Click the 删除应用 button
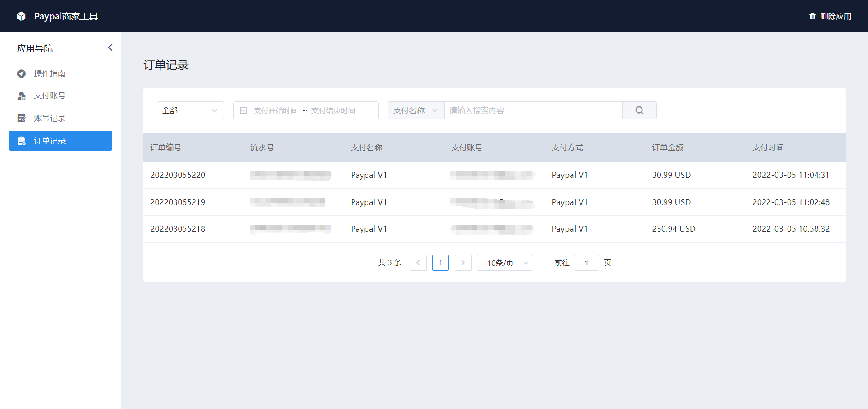This screenshot has height=409, width=868. pyautogui.click(x=830, y=16)
